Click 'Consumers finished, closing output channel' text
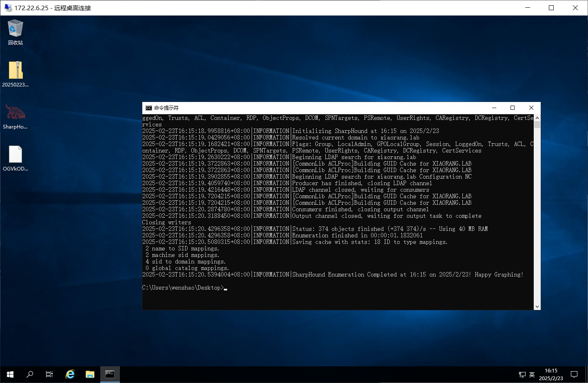 pyautogui.click(x=360, y=209)
